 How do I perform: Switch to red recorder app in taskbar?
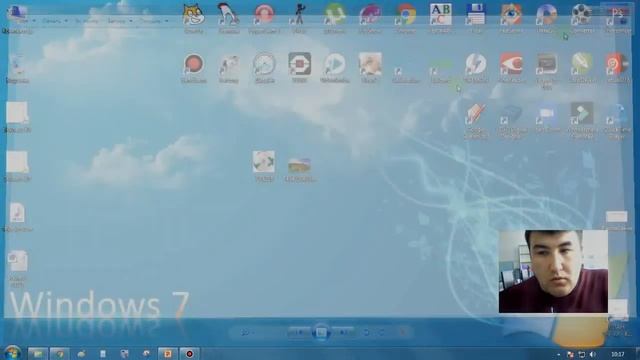coord(189,353)
